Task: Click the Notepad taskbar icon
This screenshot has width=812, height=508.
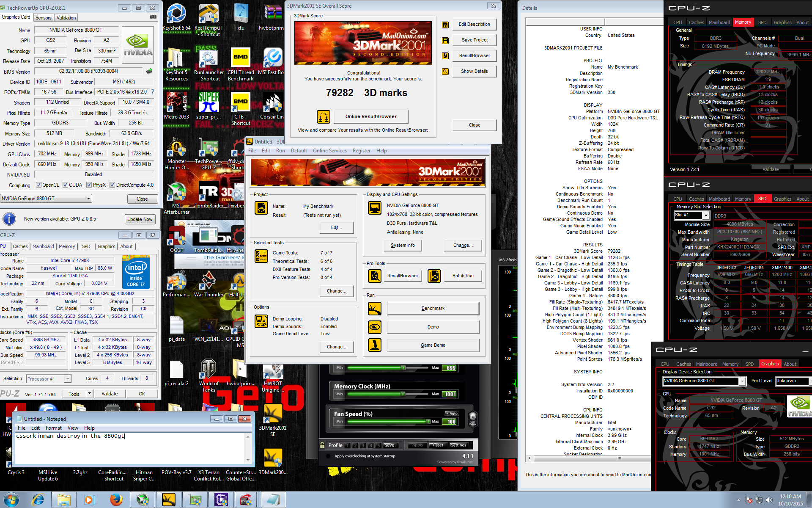Action: tap(273, 500)
